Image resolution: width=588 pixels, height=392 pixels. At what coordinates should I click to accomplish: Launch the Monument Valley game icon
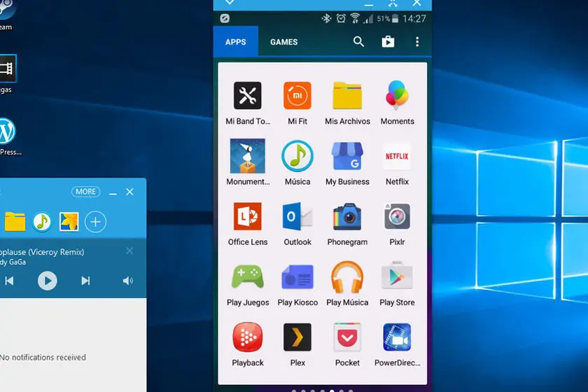point(248,156)
